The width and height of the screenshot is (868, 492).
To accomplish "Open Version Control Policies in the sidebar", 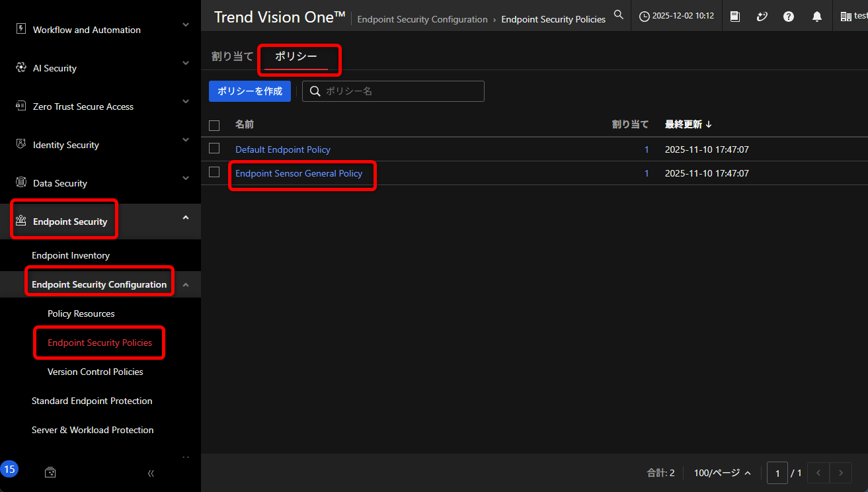I will tap(95, 372).
